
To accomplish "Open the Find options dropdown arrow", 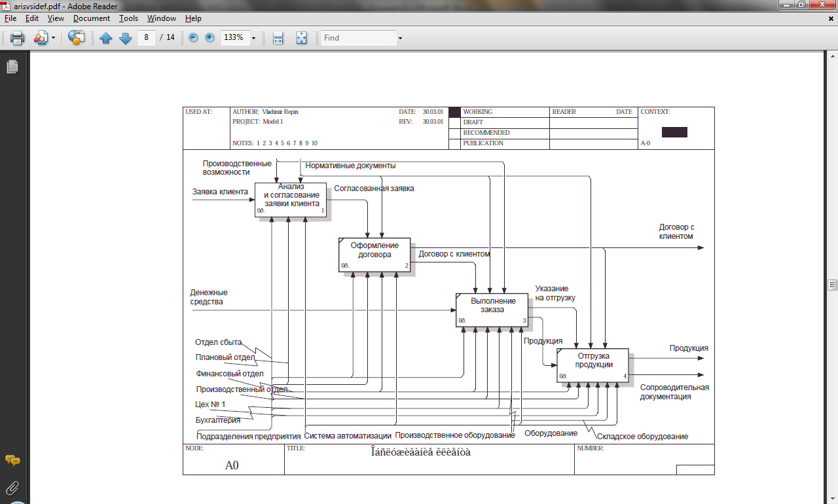I will pos(400,38).
